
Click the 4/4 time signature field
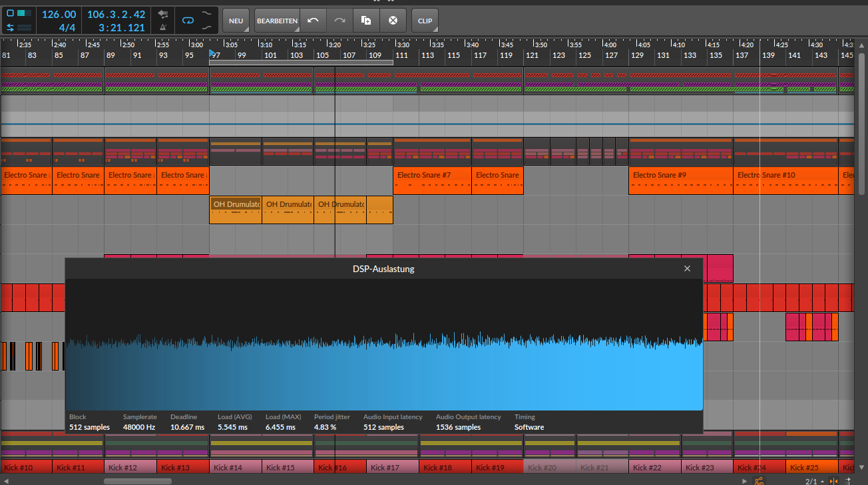[x=67, y=28]
